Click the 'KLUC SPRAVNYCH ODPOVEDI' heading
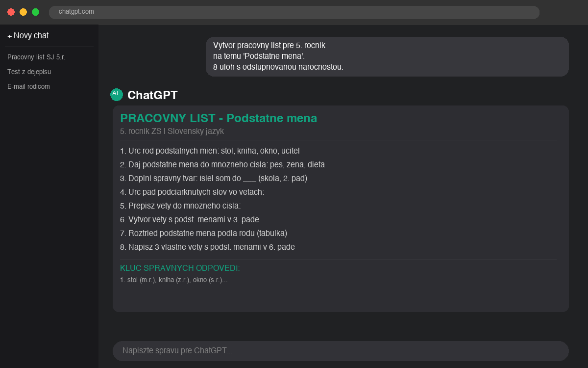Screen dimensions: 588x368 179,268
